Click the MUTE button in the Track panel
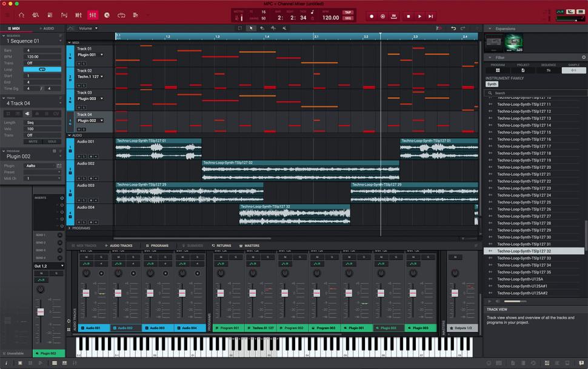Image resolution: width=588 pixels, height=369 pixels. (32, 141)
